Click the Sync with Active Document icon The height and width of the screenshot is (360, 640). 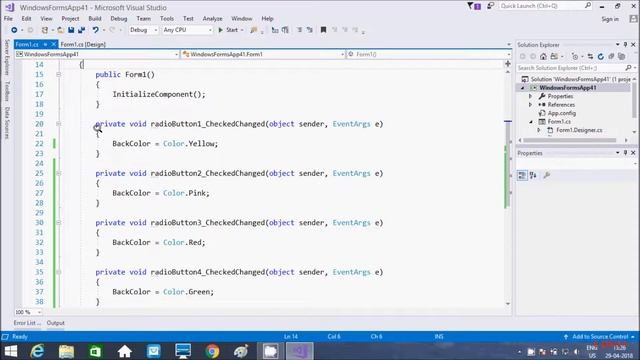click(590, 56)
